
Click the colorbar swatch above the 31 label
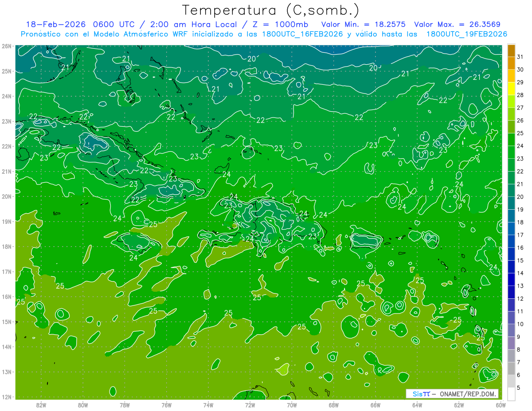point(511,51)
